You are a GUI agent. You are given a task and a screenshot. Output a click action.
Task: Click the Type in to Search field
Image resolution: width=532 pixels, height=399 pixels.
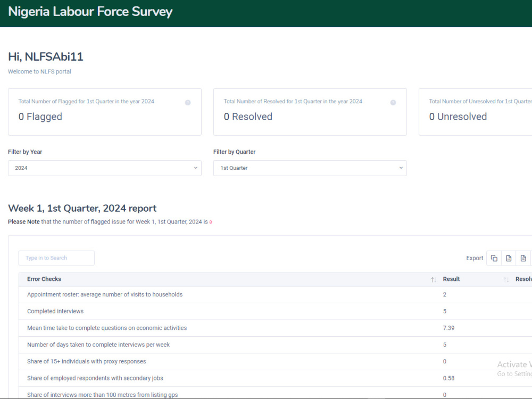[x=56, y=258]
